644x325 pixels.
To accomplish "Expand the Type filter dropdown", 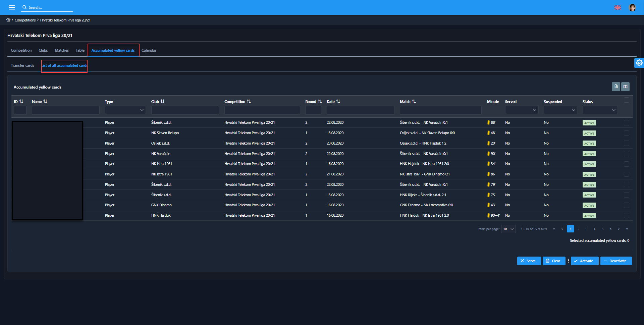I will [125, 110].
